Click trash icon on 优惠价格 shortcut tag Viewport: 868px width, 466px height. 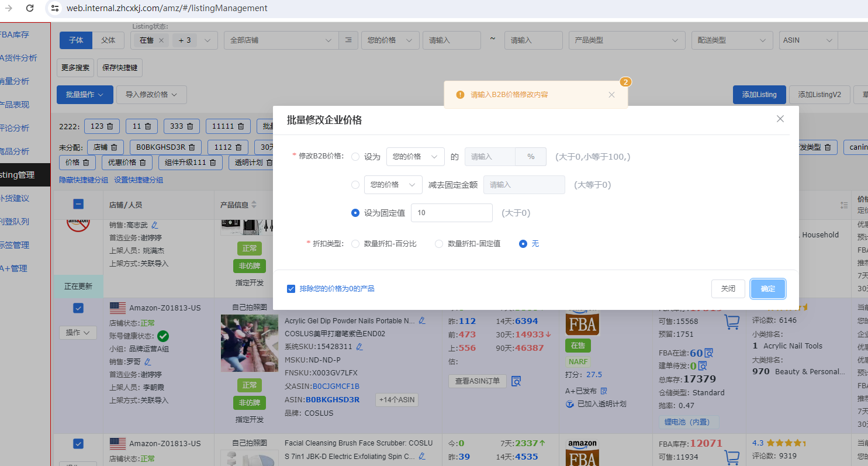pos(142,162)
